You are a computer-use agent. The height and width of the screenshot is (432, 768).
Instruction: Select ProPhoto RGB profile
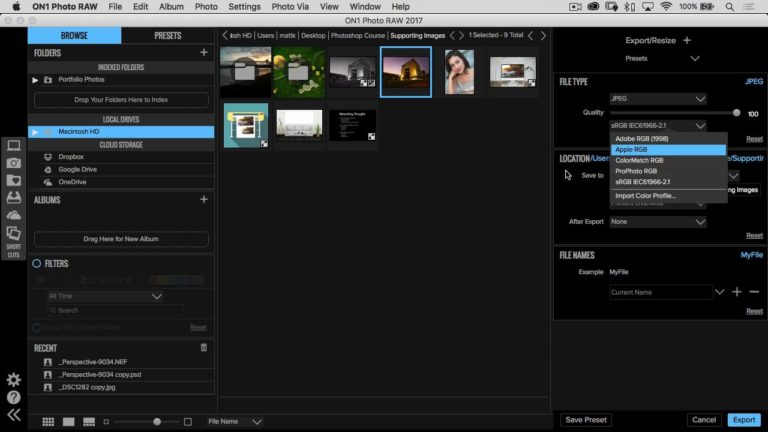click(x=668, y=171)
